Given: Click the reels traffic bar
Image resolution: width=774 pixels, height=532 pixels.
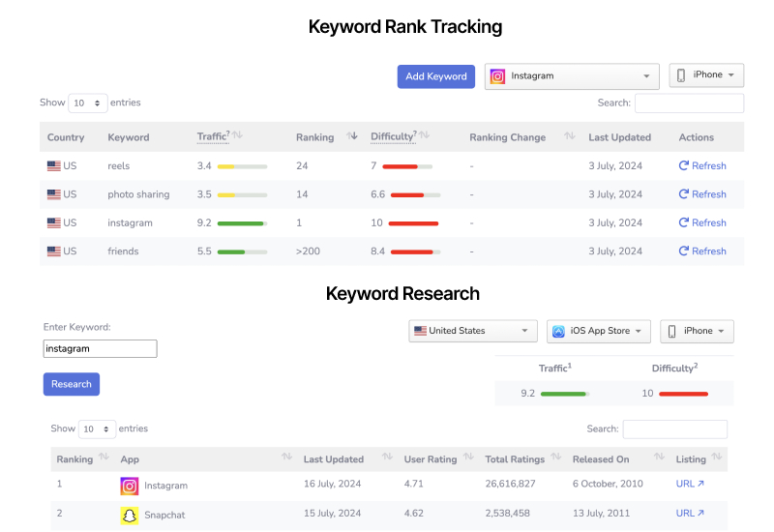Looking at the screenshot, I should pos(243,166).
